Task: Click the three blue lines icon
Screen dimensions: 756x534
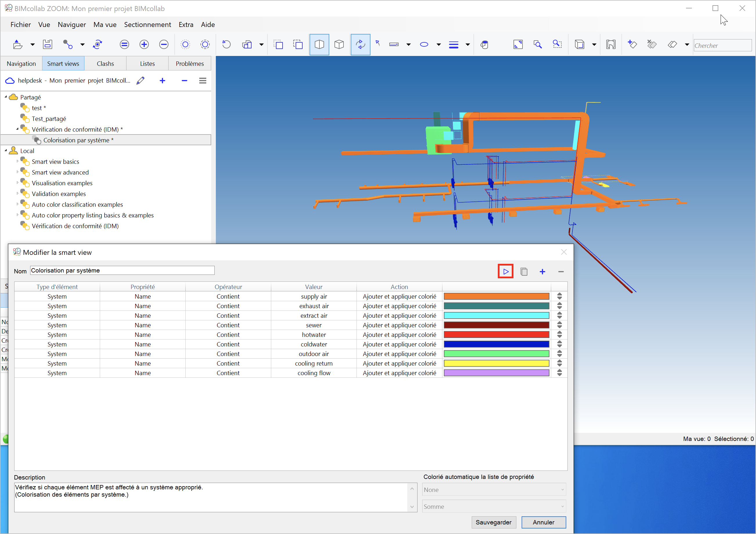Action: [453, 45]
